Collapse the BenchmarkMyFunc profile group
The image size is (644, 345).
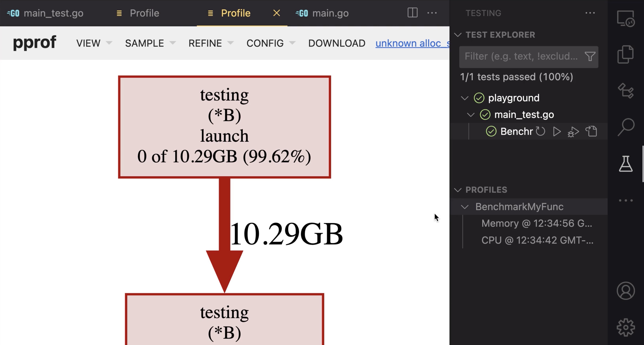tap(464, 207)
